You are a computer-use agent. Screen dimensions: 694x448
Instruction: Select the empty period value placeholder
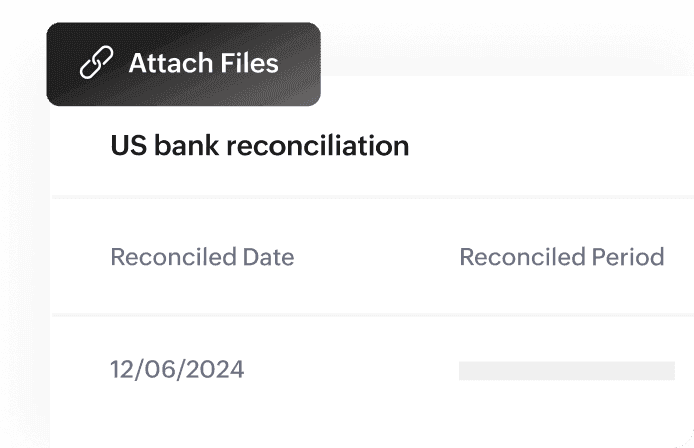[x=566, y=371]
